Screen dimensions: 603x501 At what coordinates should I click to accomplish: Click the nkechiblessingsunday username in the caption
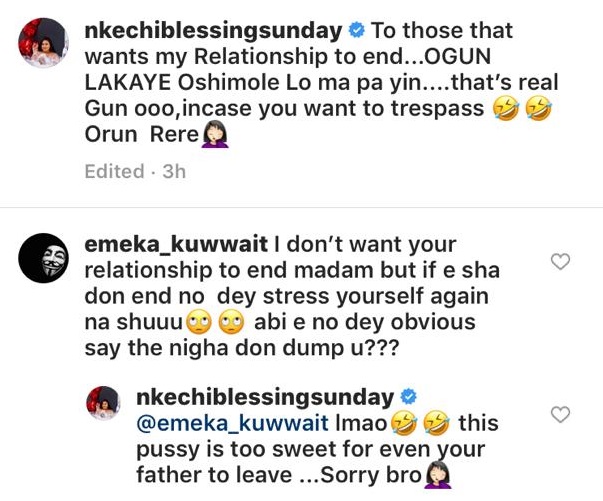(213, 31)
